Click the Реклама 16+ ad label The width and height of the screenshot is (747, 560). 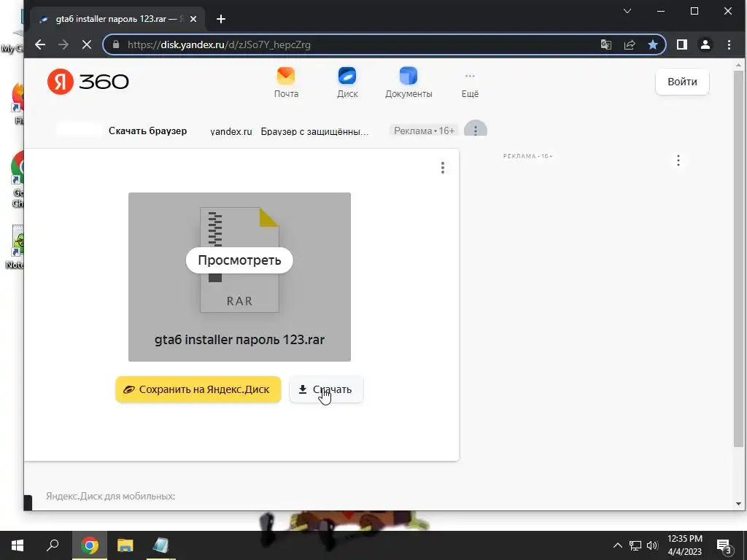click(424, 131)
